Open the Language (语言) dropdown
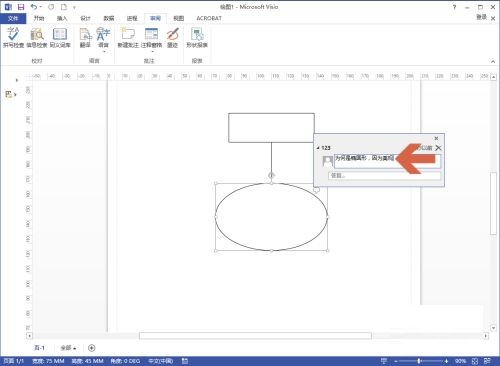This screenshot has height=366, width=500. click(x=103, y=39)
